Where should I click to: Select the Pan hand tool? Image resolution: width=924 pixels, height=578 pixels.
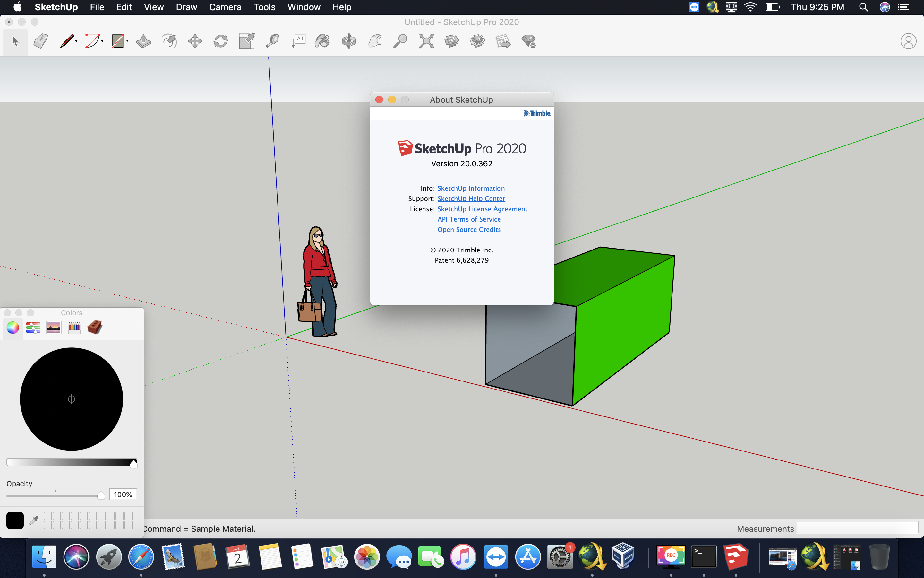374,41
